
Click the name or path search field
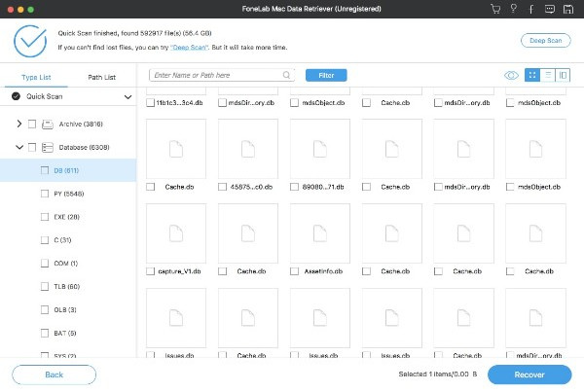click(x=219, y=75)
